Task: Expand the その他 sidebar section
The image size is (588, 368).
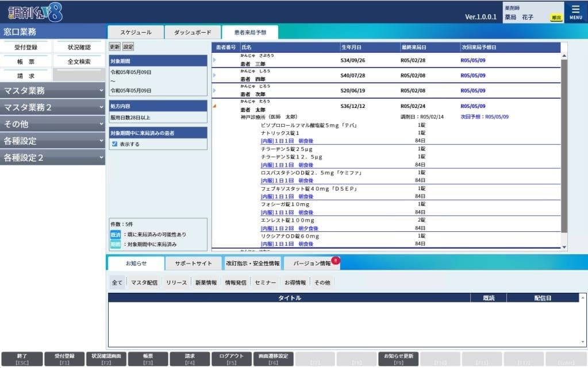Action: (x=52, y=124)
